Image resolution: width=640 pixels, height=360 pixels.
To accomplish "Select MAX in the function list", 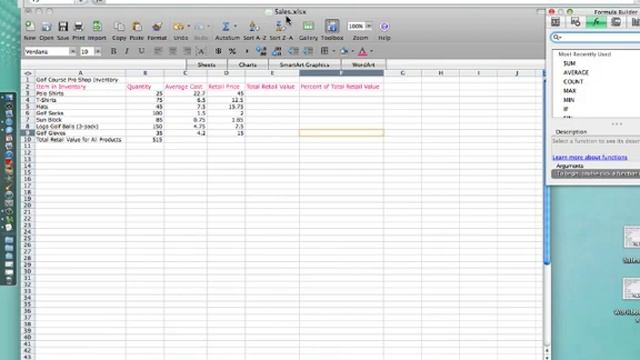I will [569, 91].
